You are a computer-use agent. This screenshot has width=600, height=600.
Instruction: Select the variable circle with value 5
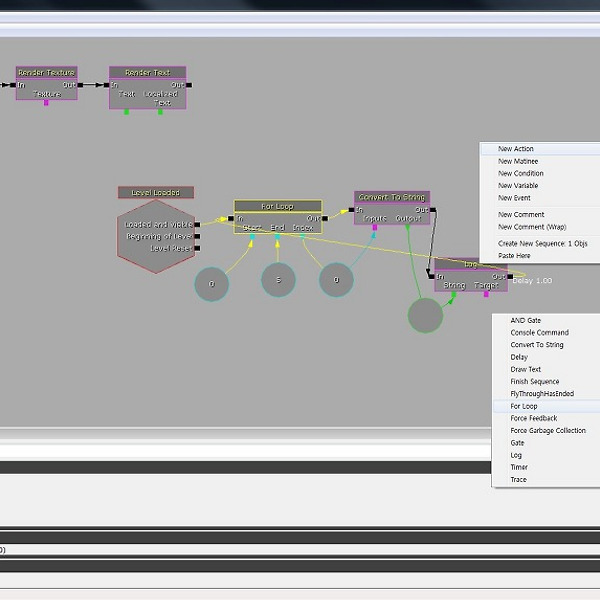pyautogui.click(x=278, y=281)
